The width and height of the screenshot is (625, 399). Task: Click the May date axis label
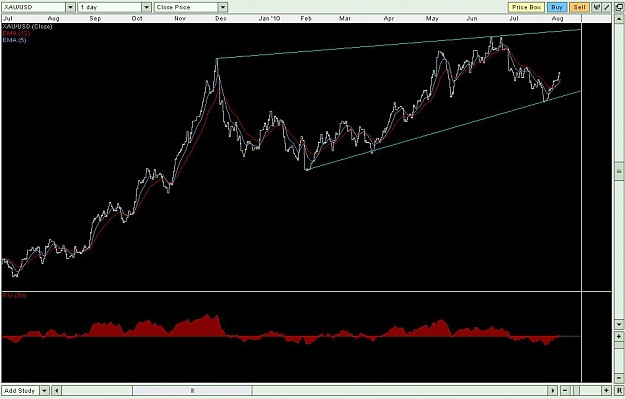(x=432, y=18)
